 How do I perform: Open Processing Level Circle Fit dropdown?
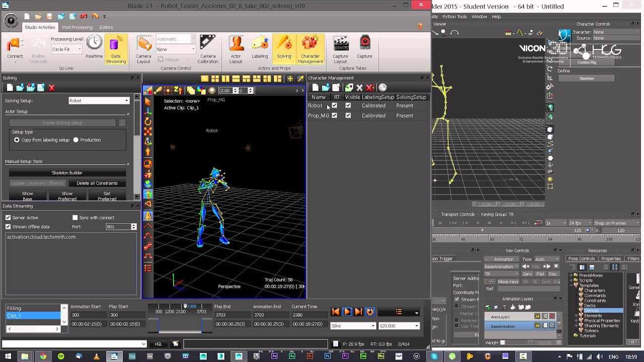(66, 49)
